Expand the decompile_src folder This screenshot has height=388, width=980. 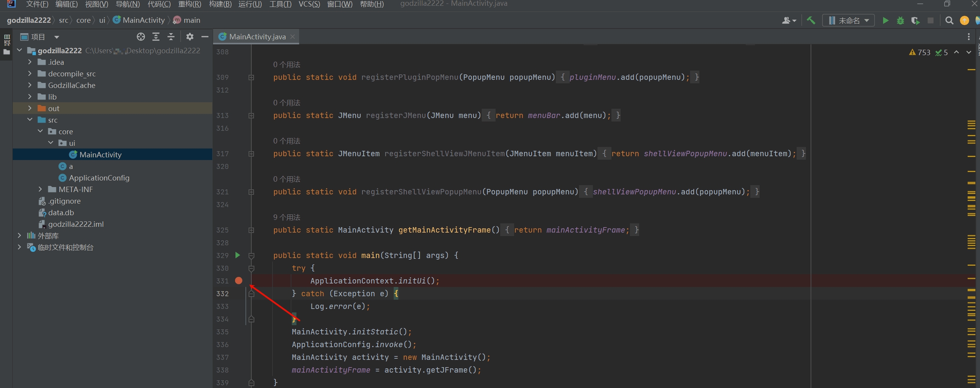pos(30,74)
